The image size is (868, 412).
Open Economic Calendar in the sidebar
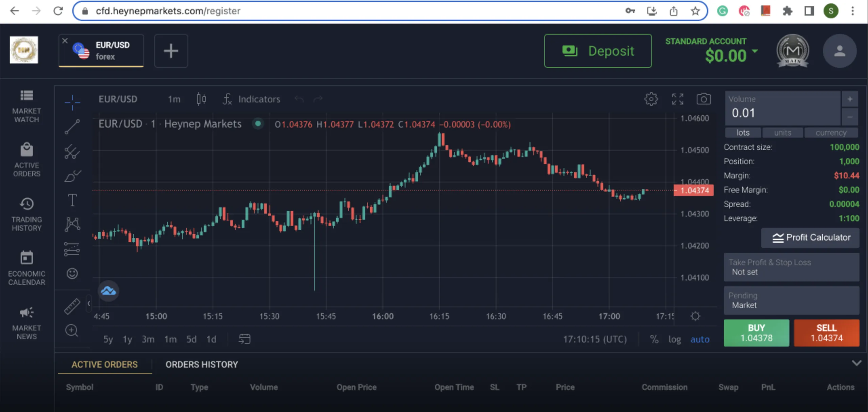pos(26,268)
